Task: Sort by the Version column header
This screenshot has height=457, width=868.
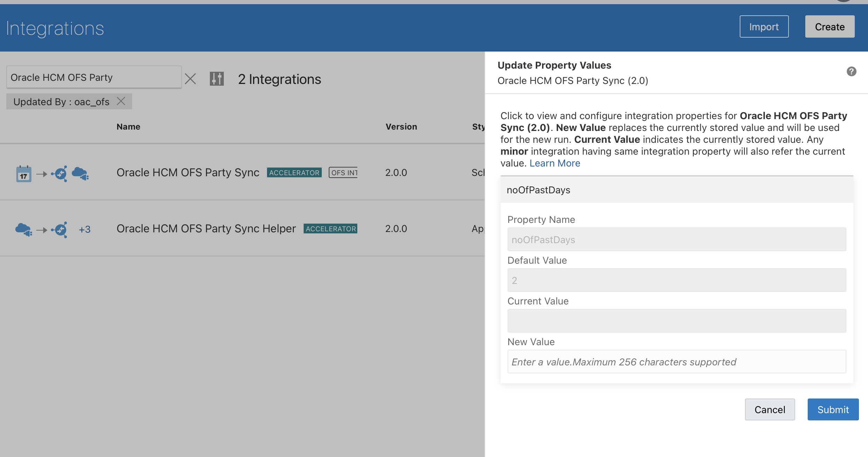Action: [x=401, y=127]
